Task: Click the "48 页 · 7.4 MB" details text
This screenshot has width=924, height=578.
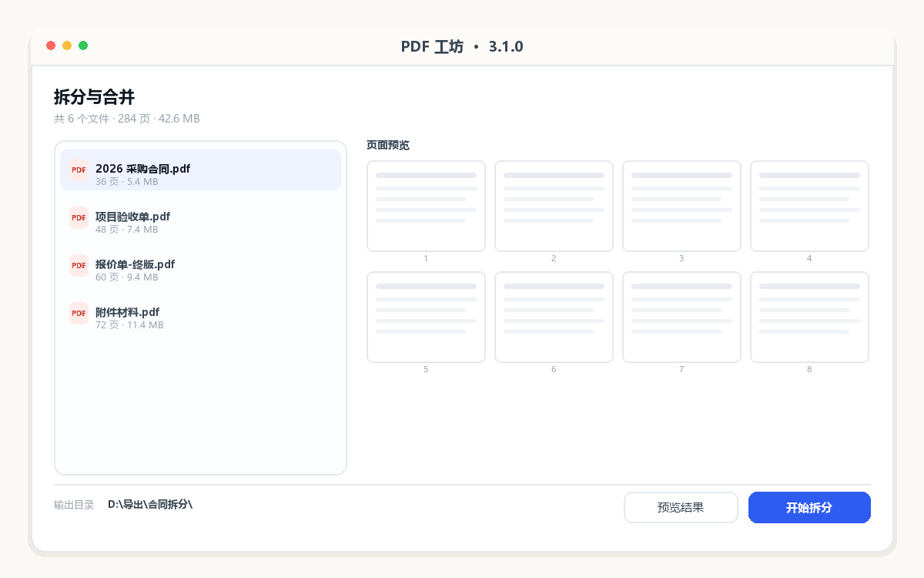Action: coord(126,230)
